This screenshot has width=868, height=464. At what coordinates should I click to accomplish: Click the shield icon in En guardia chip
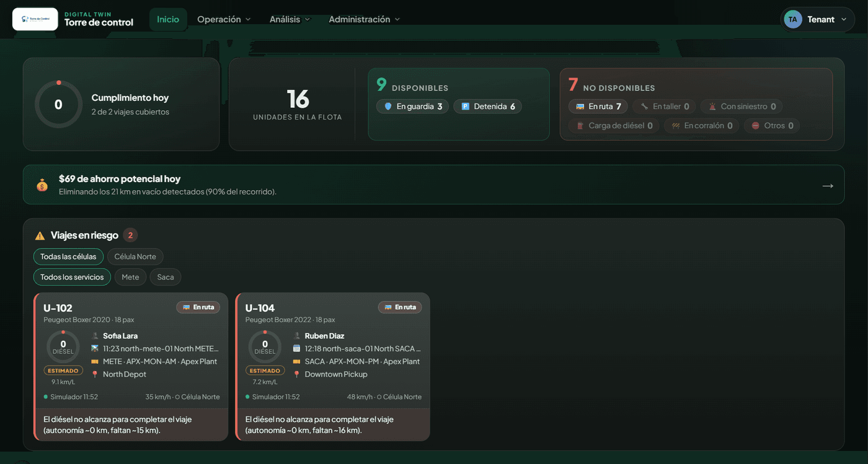click(x=388, y=107)
